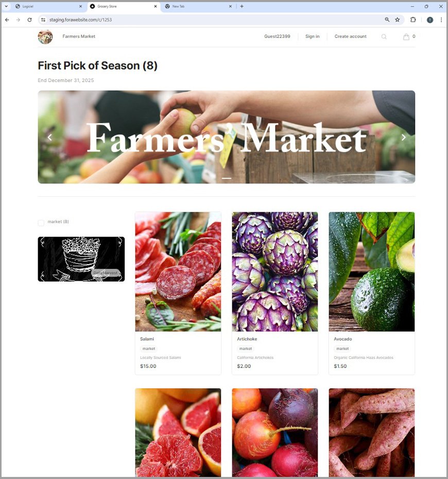Go back using the browser back arrow
The image size is (448, 479).
[x=7, y=20]
